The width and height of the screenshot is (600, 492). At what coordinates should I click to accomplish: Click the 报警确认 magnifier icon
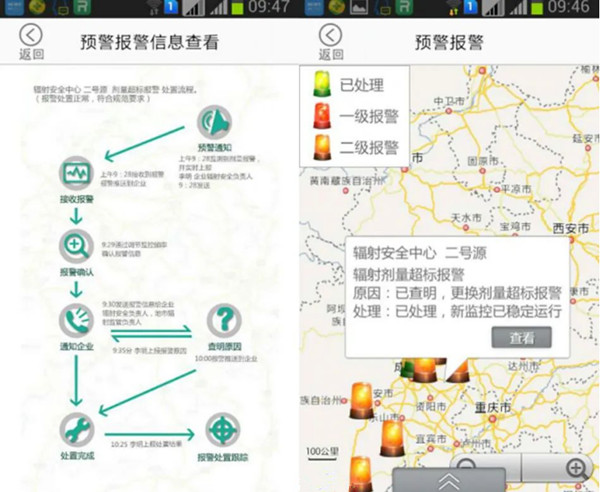77,245
